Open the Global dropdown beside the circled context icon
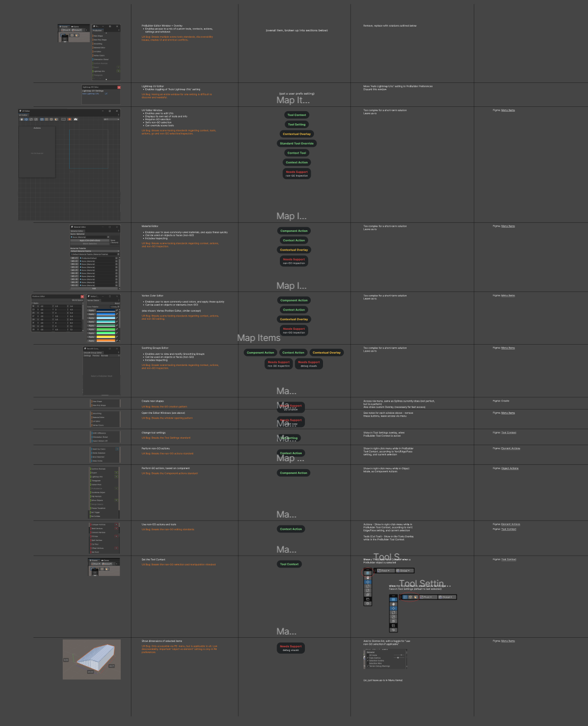Viewport: 588px width, 726px height. tap(404, 571)
